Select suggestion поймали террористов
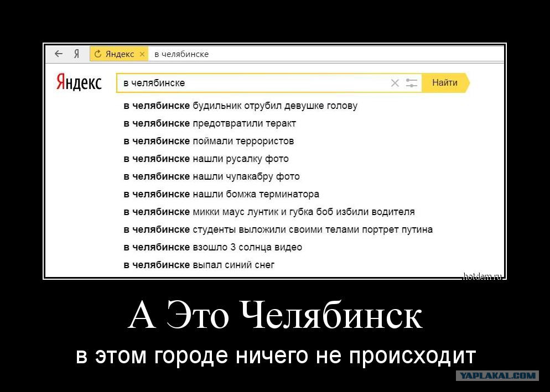Image resolution: width=550 pixels, height=392 pixels. coord(209,141)
